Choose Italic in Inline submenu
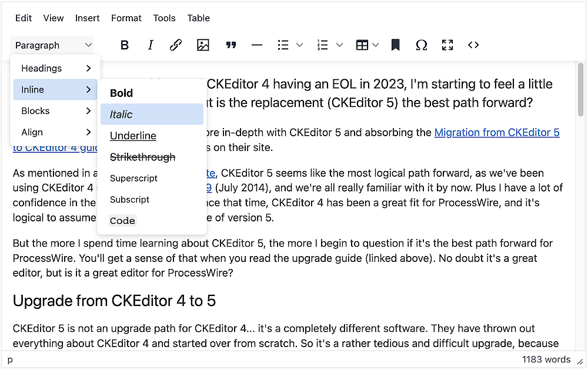The width and height of the screenshot is (588, 370). click(x=152, y=115)
